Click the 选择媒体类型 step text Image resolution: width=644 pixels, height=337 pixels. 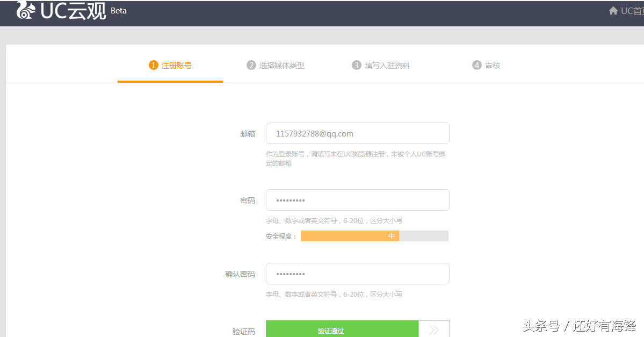tap(282, 65)
